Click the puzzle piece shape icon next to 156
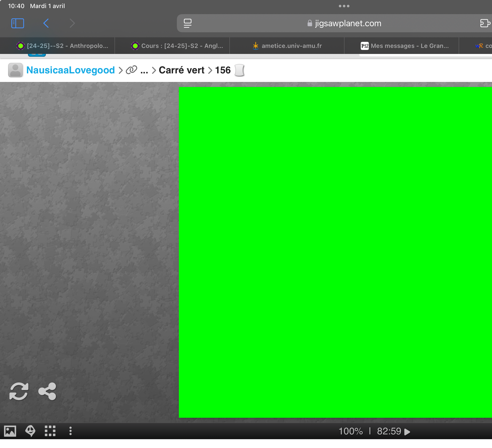The image size is (492, 448). (239, 70)
